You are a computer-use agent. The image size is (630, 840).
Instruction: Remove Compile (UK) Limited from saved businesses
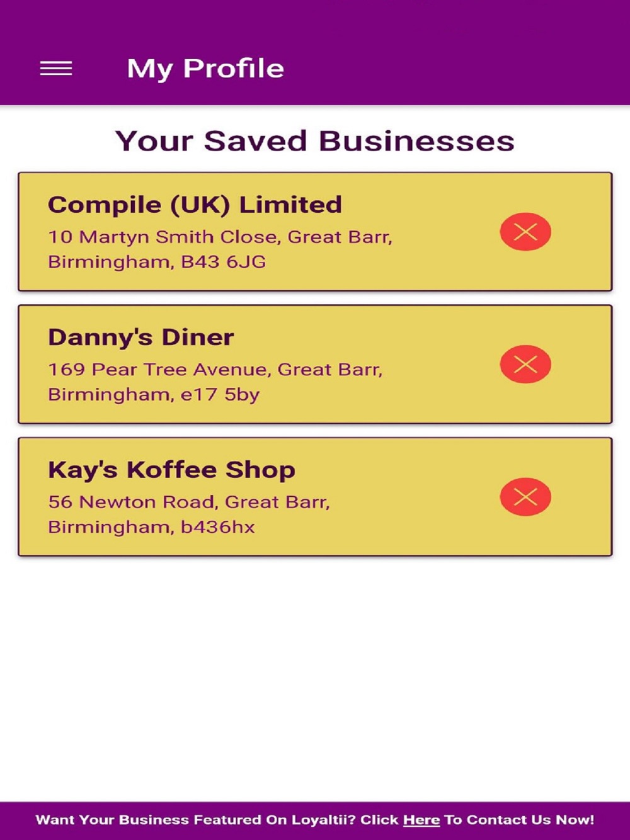[525, 232]
